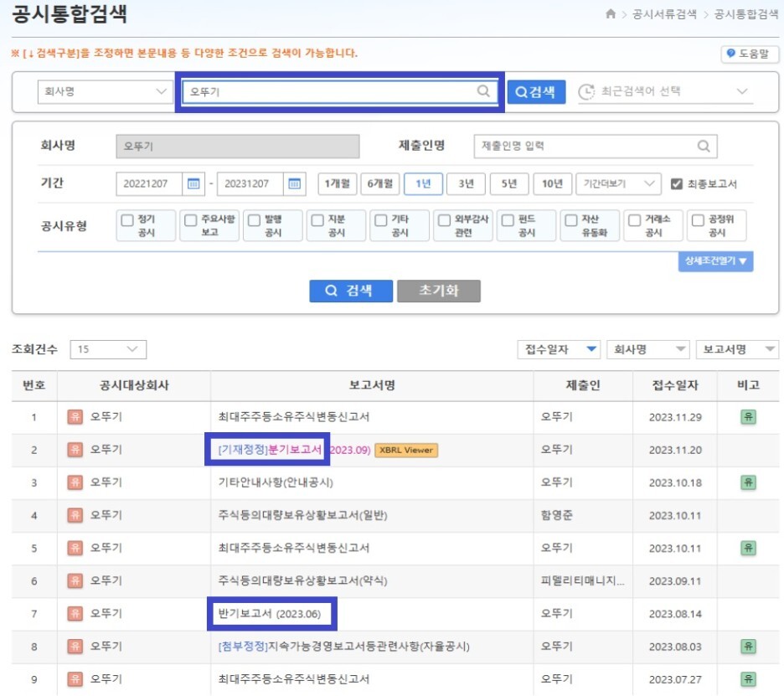Click start date field 20221207
The width and height of the screenshot is (784, 696).
click(x=149, y=184)
